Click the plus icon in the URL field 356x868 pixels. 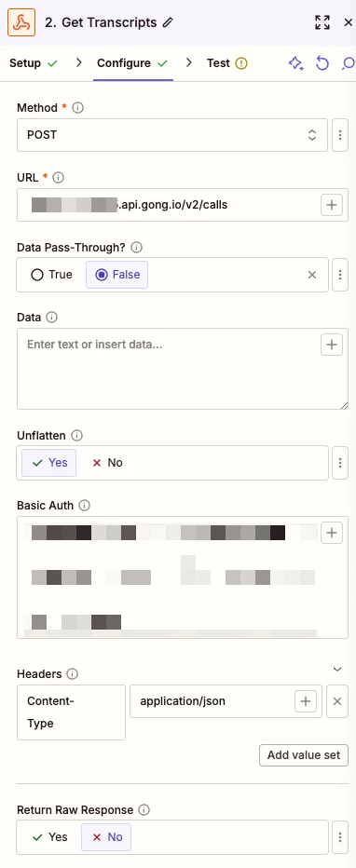click(332, 205)
